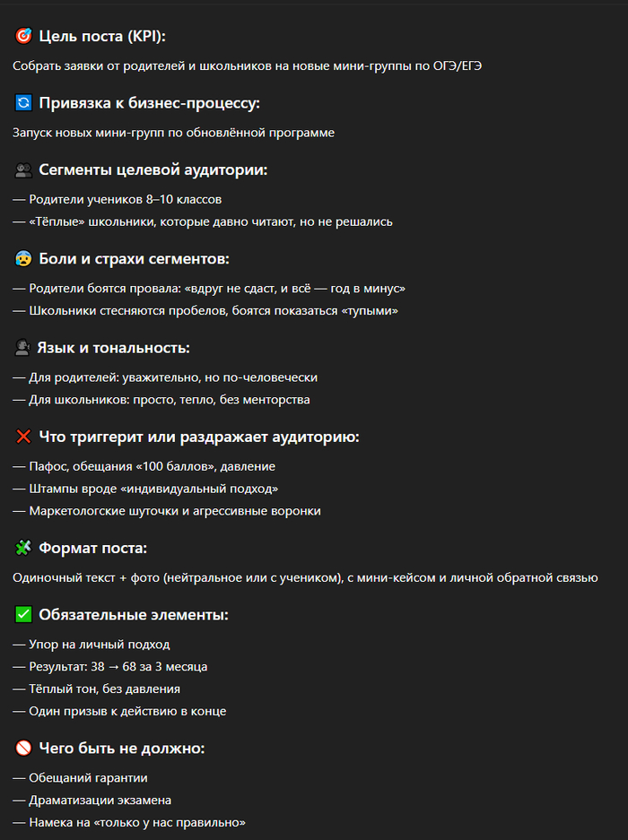The height and width of the screenshot is (840, 628).
Task: Click the line about «Результат: 38 → 68 за 3 месяца»
Action: (x=118, y=667)
